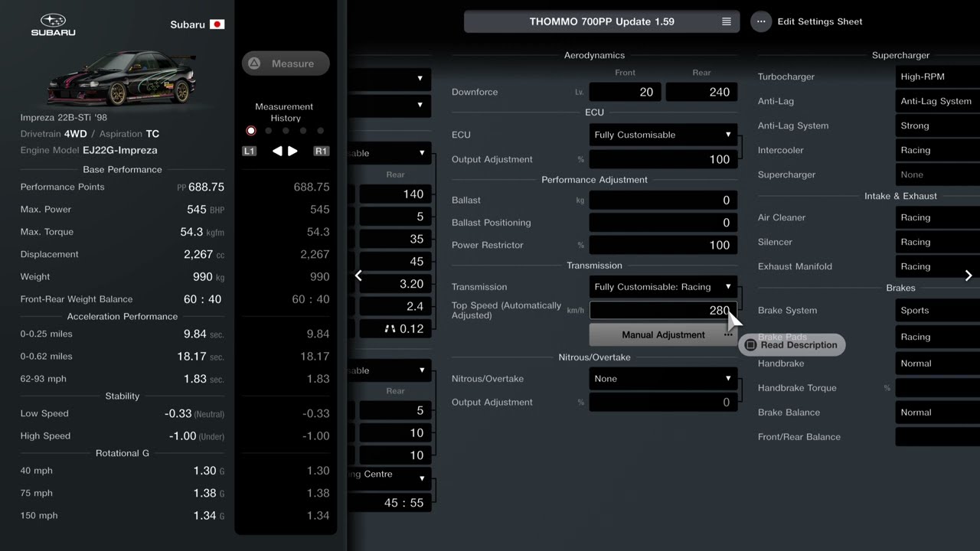980x551 pixels.
Task: Click the three-dot icon on Manual Adjustment
Action: tap(727, 334)
